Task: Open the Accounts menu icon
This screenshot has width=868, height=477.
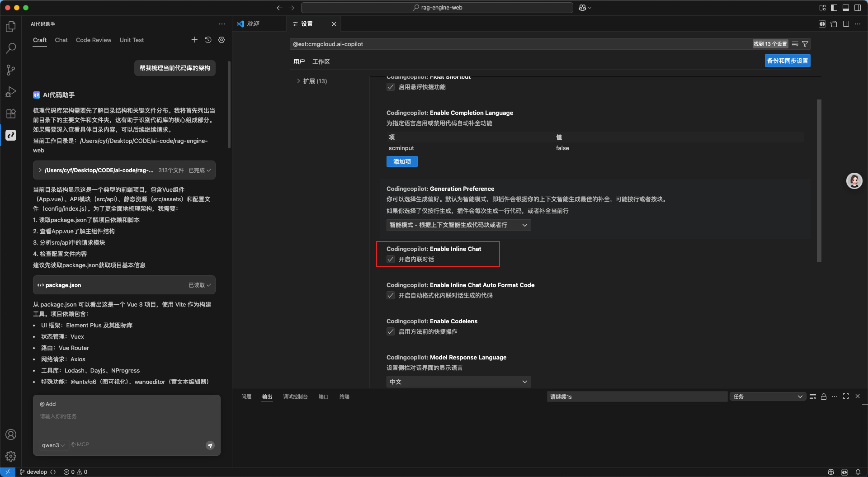Action: point(11,434)
